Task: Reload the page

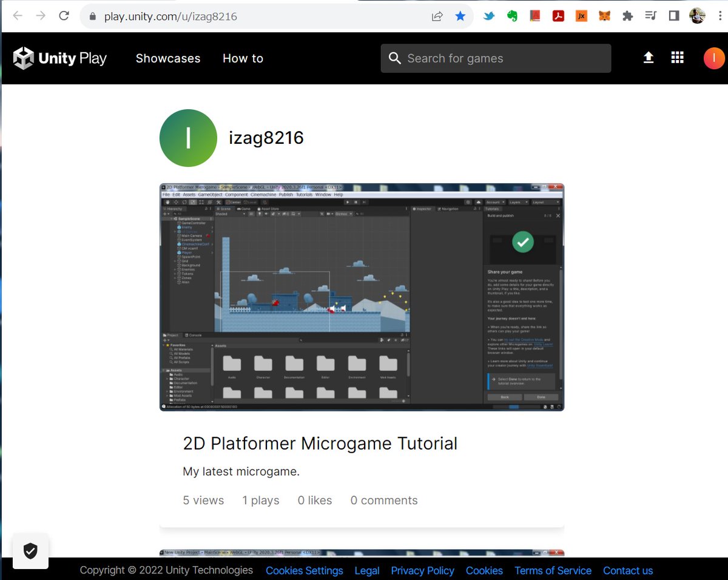Action: click(64, 16)
